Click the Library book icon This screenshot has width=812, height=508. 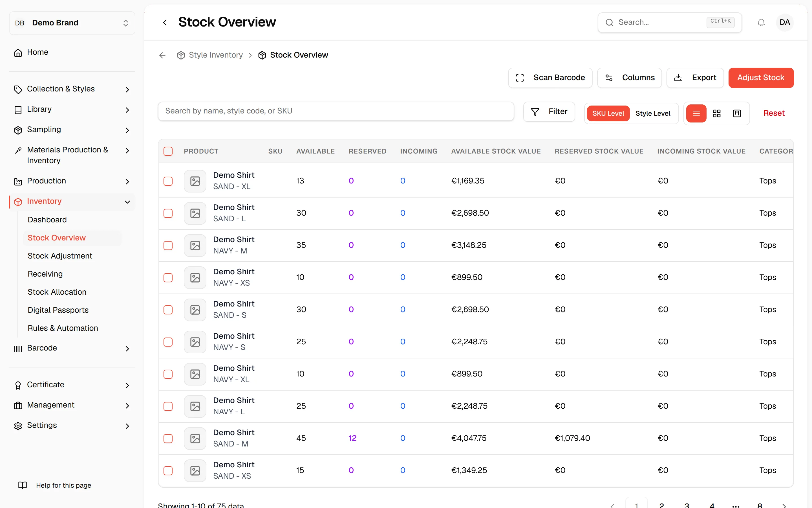tap(18, 110)
